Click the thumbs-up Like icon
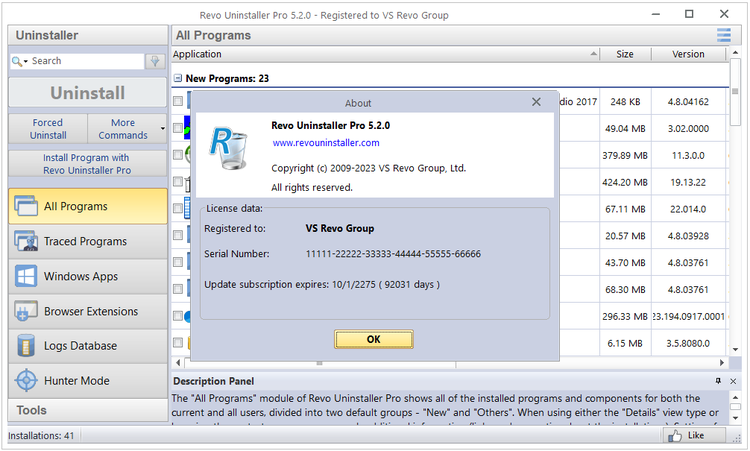Screen dimensions: 750x451 click(675, 436)
